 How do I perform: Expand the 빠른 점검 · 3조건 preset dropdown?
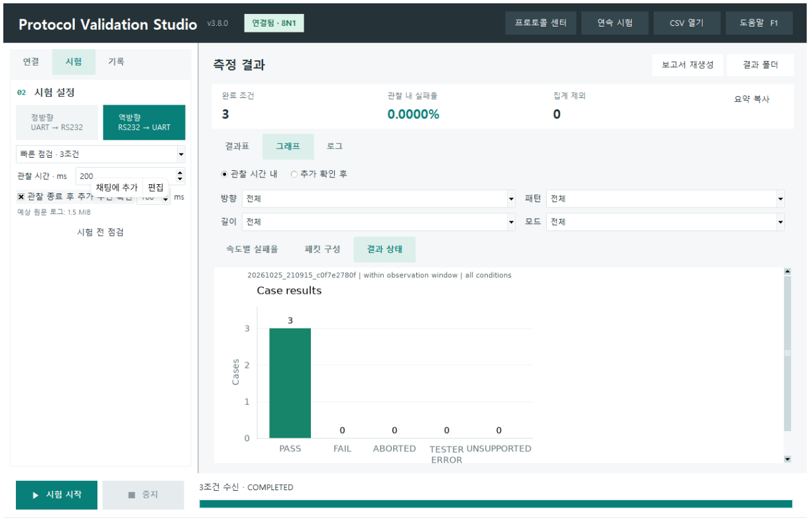(x=181, y=154)
